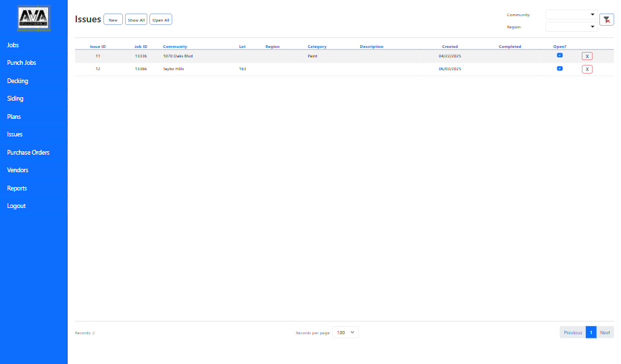The width and height of the screenshot is (621, 364).
Task: Open the Community filter dropdown
Action: coord(571,14)
